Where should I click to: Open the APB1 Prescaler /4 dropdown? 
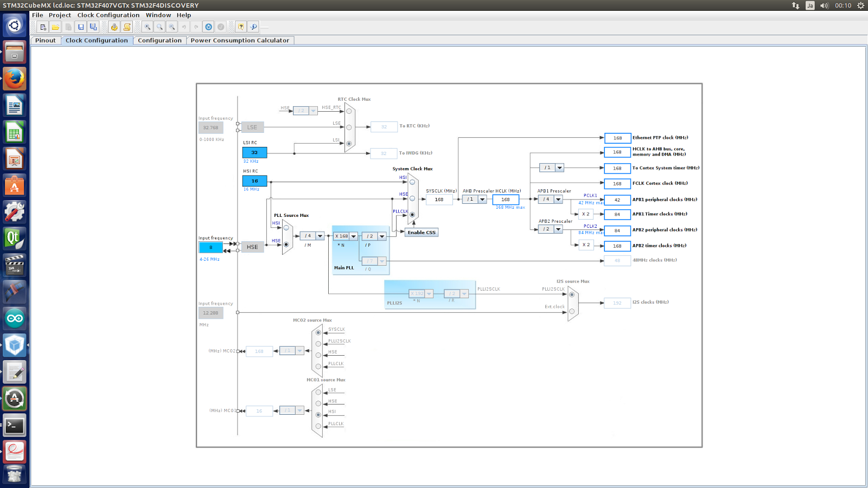click(x=558, y=200)
